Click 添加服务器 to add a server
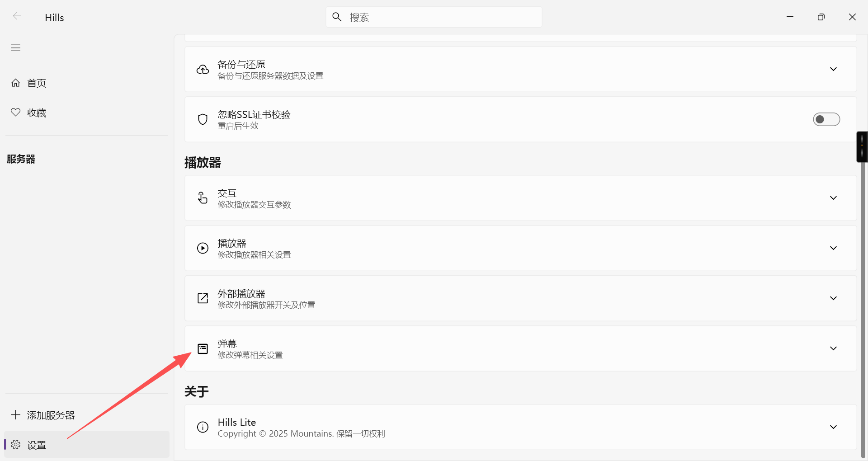868x461 pixels. pos(86,415)
